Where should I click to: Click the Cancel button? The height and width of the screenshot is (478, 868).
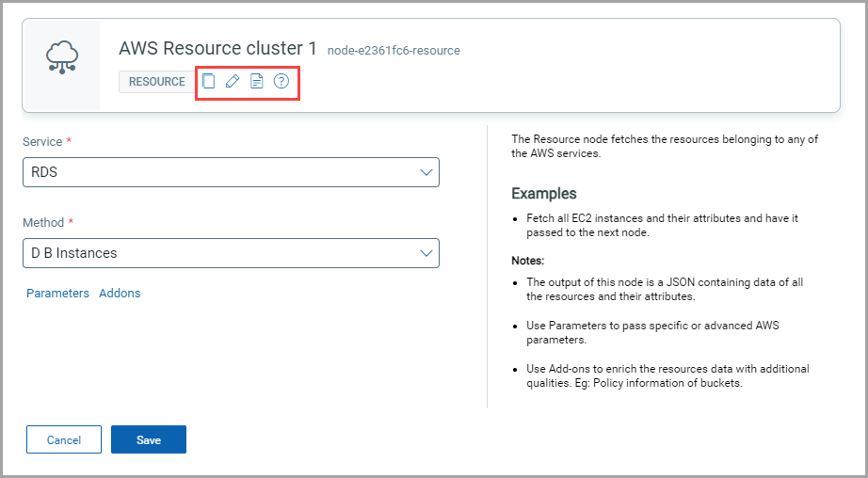pyautogui.click(x=64, y=439)
